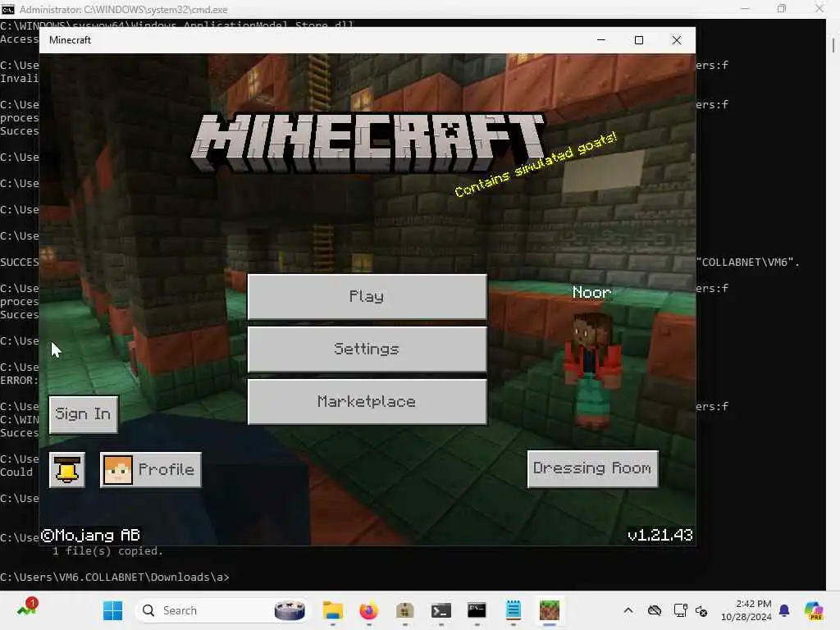Screen dimensions: 840x630
Task: Click the Noor character skin preview
Action: pos(592,370)
